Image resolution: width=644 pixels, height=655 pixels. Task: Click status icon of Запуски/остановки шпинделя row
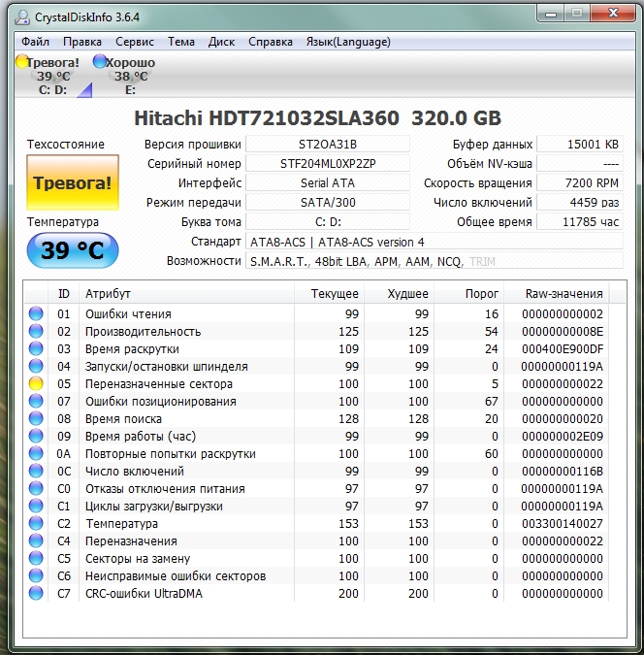[x=36, y=367]
